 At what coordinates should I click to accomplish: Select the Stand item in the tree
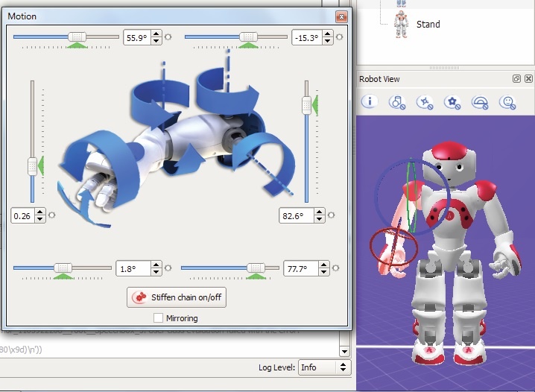[x=428, y=25]
